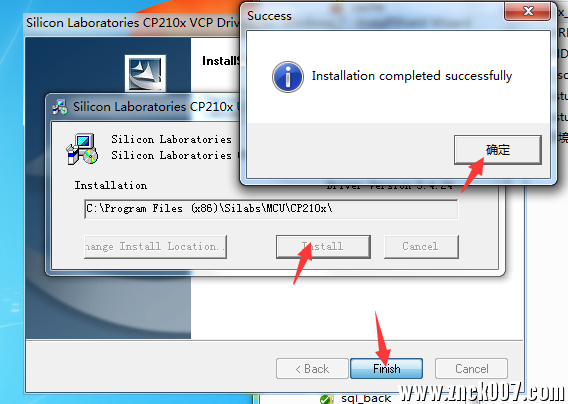Click the Installation label above the path field
The image size is (568, 404).
click(111, 186)
